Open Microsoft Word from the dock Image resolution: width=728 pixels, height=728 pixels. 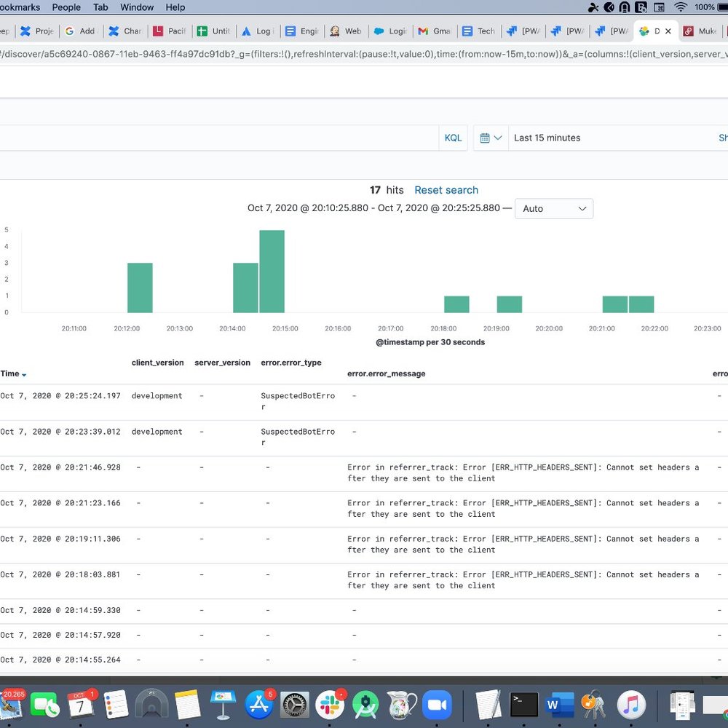(x=559, y=705)
